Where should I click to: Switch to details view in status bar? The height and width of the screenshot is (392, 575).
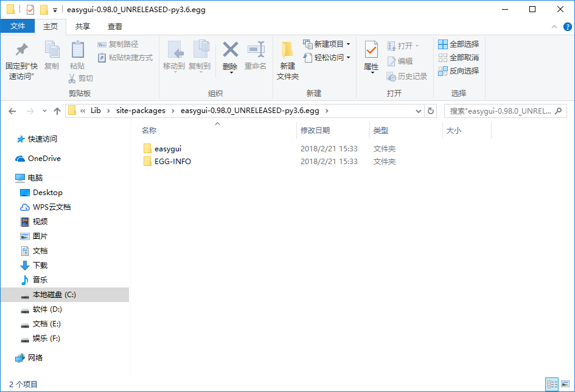(x=552, y=384)
